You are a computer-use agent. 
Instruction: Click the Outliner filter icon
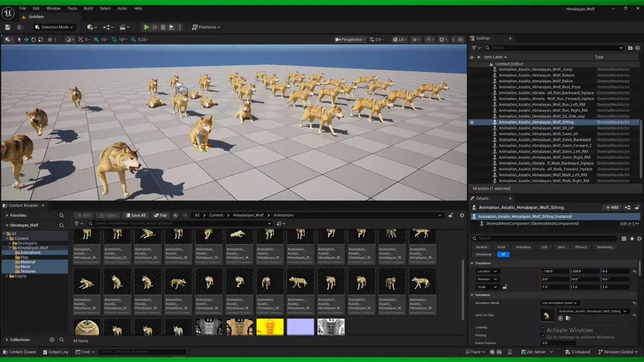pyautogui.click(x=475, y=48)
